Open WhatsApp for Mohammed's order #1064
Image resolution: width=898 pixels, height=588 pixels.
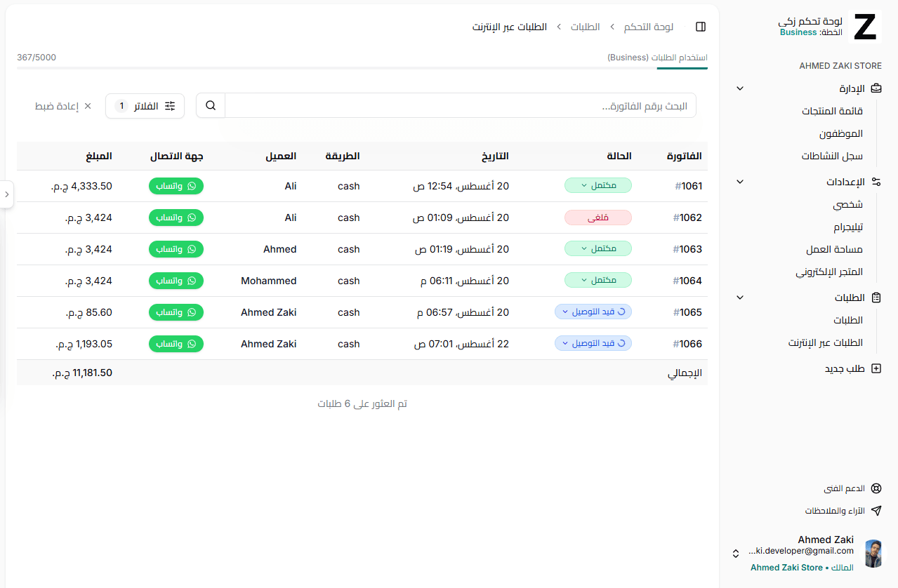click(176, 281)
